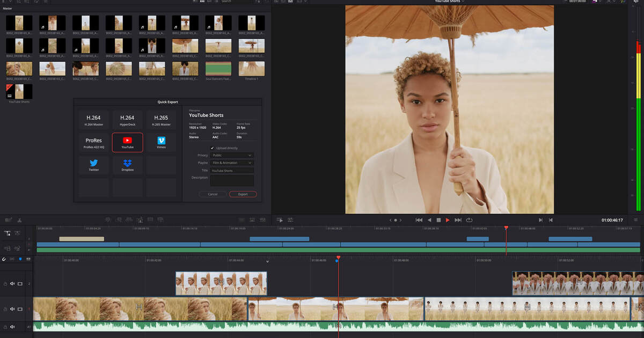This screenshot has width=644, height=338.
Task: Click the Smart Insert edit icon
Action: [x=108, y=220]
